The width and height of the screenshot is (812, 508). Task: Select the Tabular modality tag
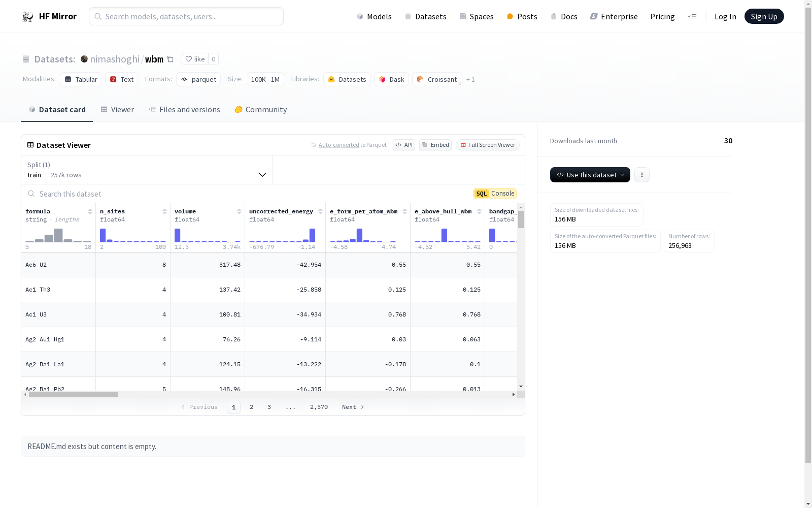(x=81, y=79)
